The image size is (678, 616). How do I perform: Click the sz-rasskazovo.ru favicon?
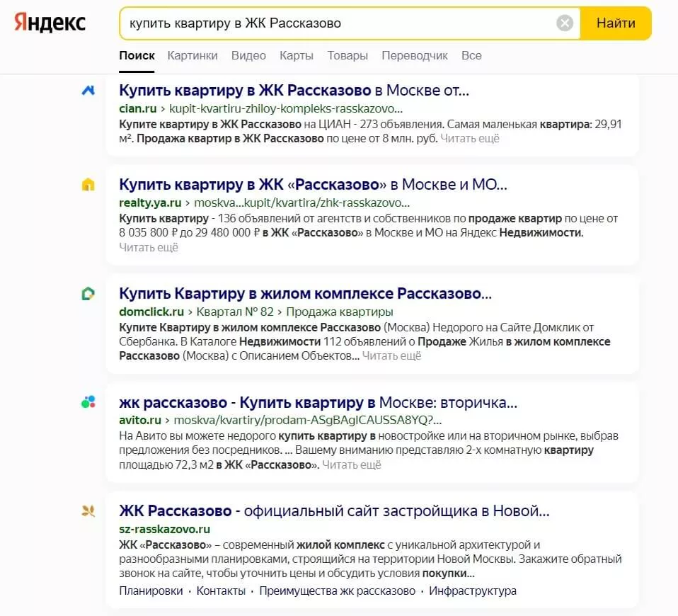pyautogui.click(x=88, y=511)
